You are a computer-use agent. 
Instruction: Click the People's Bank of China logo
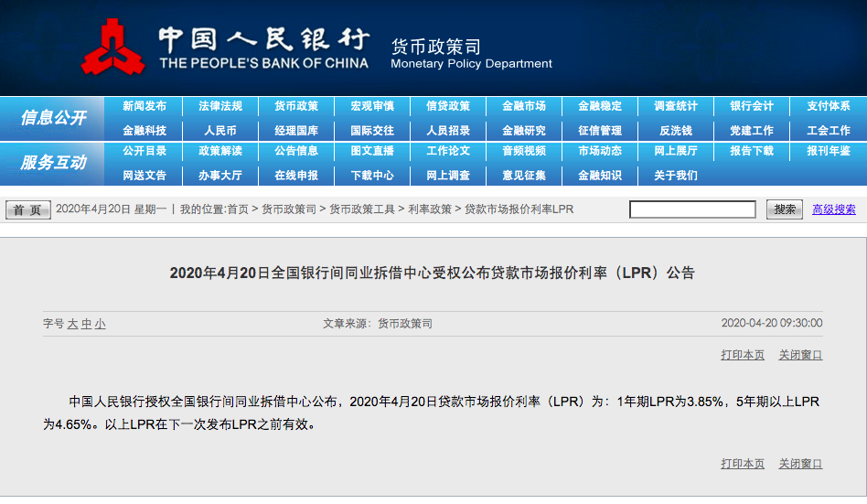pos(113,48)
